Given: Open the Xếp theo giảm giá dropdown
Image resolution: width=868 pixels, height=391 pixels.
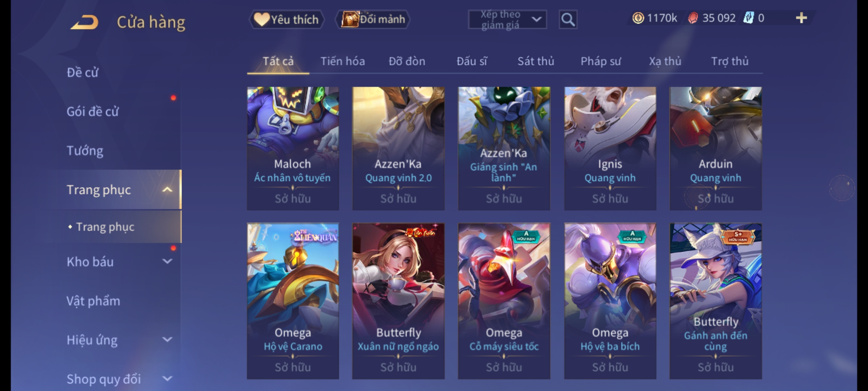Looking at the screenshot, I should 507,20.
